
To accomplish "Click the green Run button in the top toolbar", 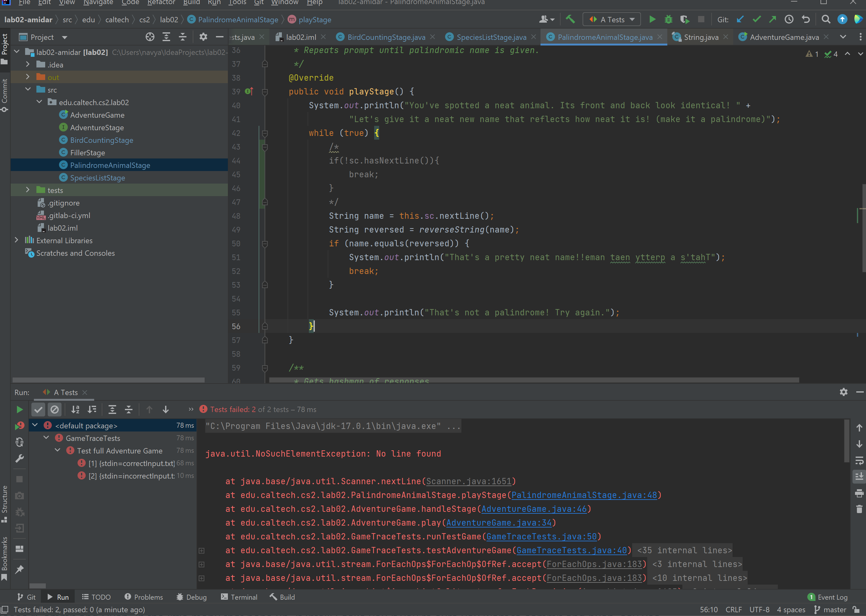I will pos(652,19).
